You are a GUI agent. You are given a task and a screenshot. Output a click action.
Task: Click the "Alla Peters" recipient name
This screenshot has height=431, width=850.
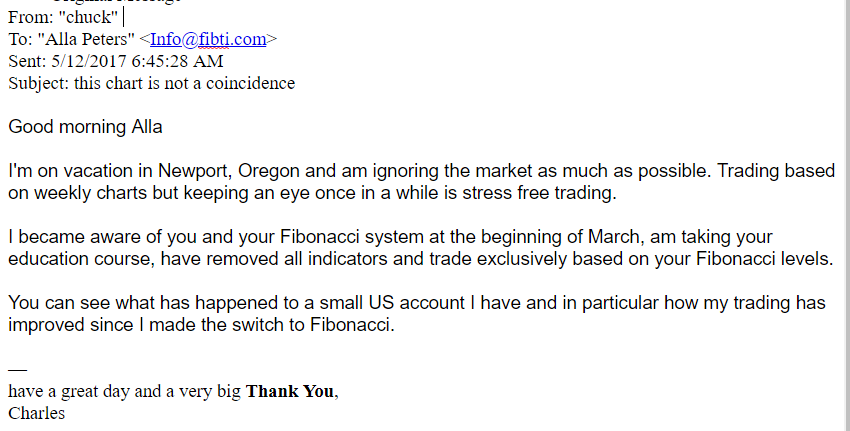(86, 39)
